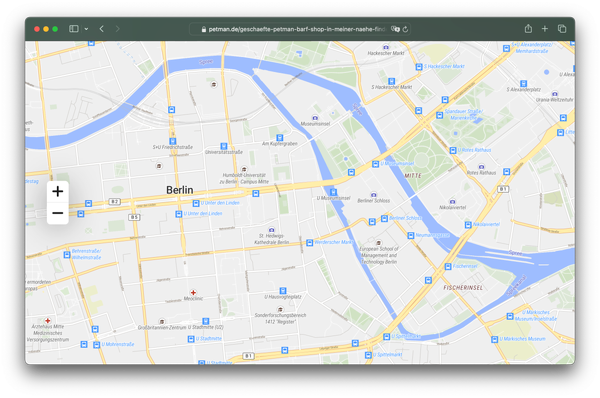Viewport: 600px width, 398px height.
Task: Click the B2 road shield
Action: [115, 201]
